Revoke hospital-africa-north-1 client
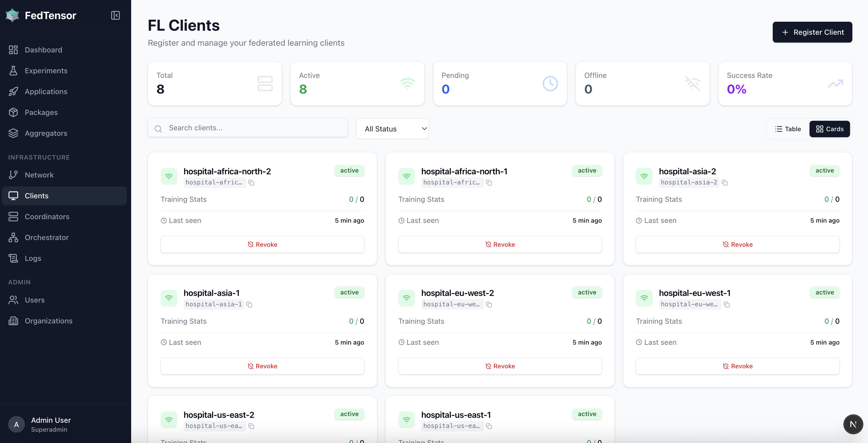 (500, 245)
